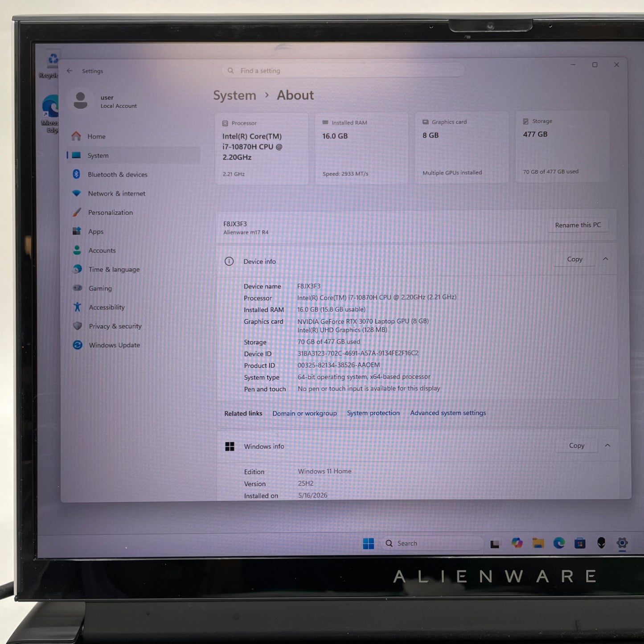
Task: Click the Device info circle icon
Action: (229, 262)
